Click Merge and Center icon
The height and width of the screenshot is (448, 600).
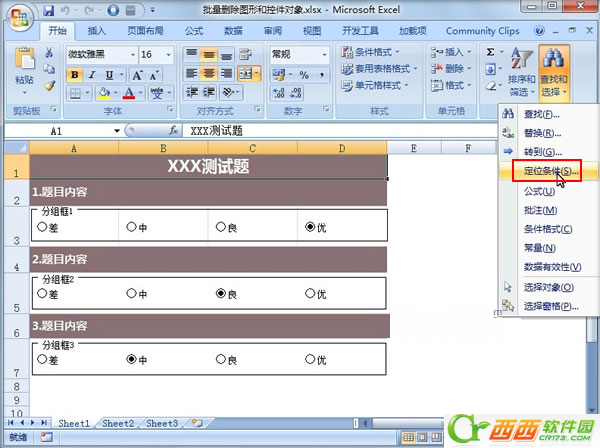(245, 73)
